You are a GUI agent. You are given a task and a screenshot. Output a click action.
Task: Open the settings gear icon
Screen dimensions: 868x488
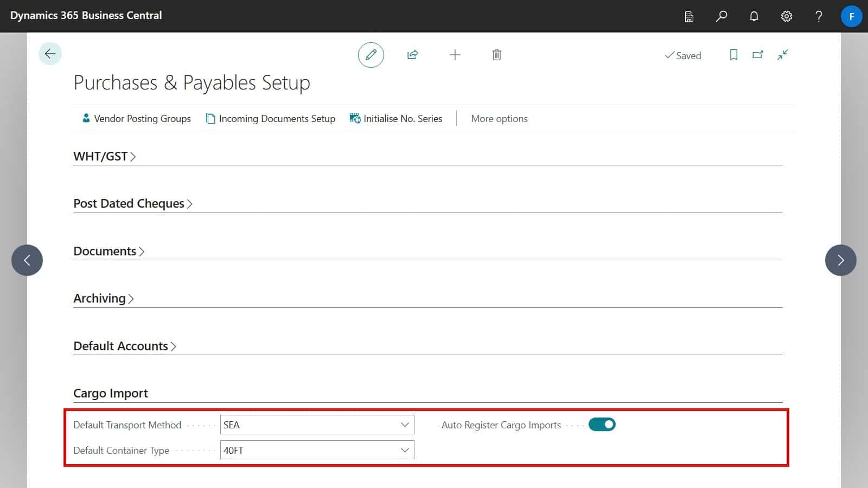(786, 16)
